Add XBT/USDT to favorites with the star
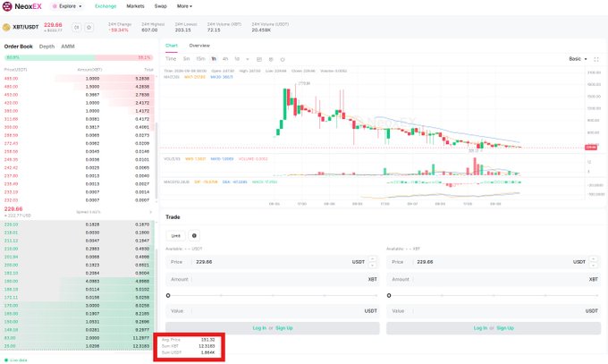The width and height of the screenshot is (608, 364). [x=89, y=27]
